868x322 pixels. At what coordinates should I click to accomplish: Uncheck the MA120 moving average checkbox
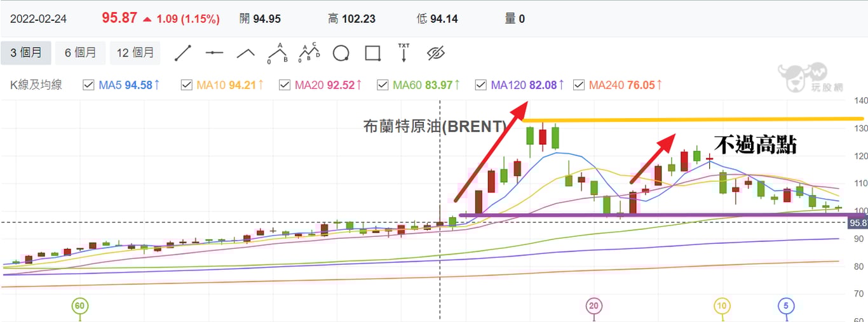point(480,84)
